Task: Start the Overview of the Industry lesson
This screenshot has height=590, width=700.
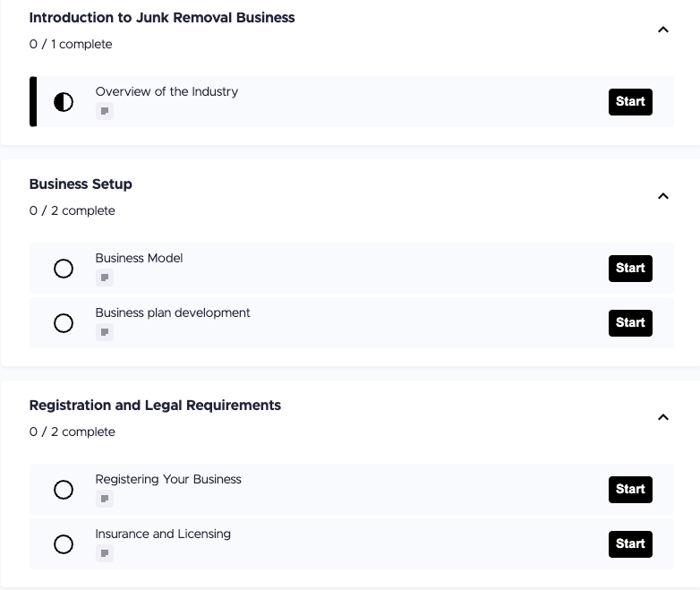Action: coord(630,102)
